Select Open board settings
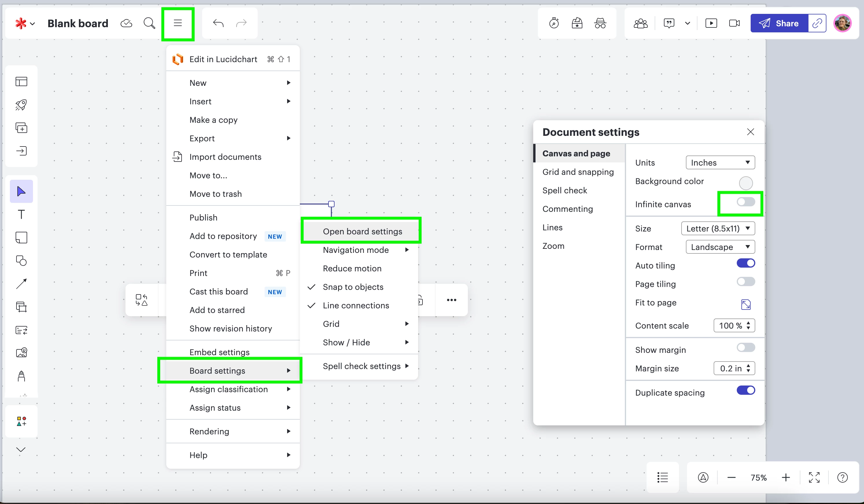This screenshot has width=864, height=504. 361,231
